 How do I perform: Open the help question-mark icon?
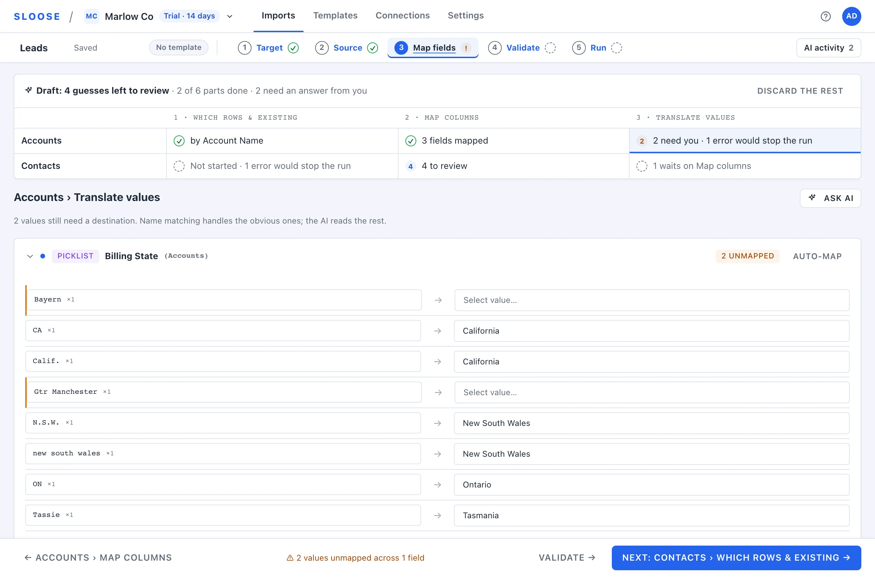(x=825, y=16)
